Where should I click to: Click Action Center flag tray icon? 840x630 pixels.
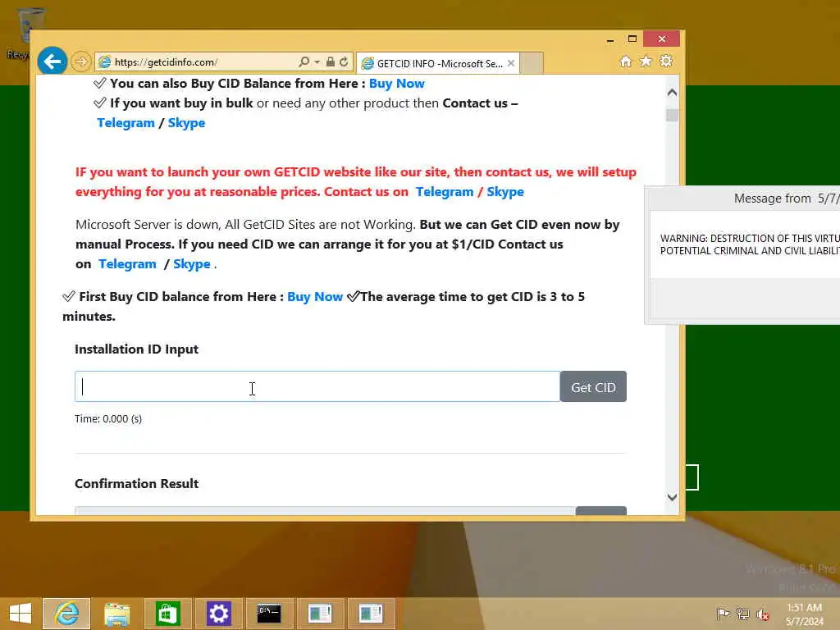(723, 614)
